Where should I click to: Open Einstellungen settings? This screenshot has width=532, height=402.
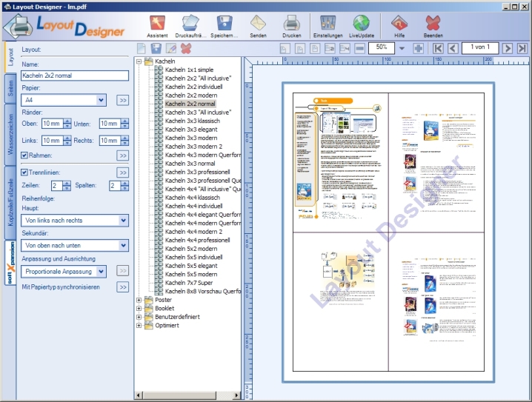point(327,24)
